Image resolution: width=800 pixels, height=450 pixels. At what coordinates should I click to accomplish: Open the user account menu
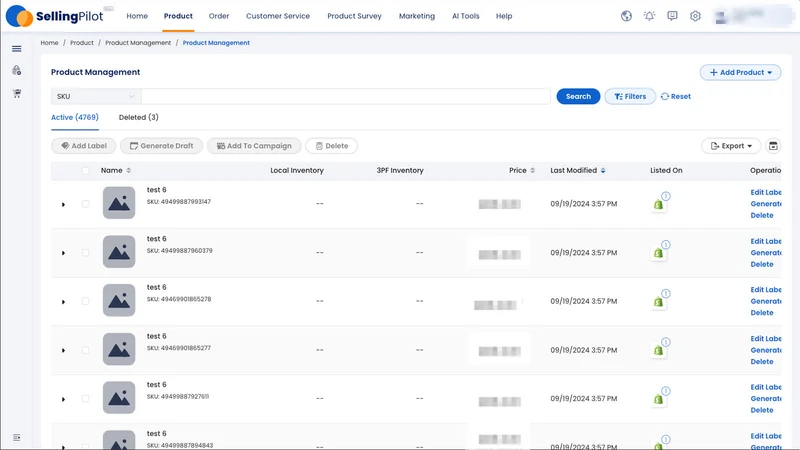pyautogui.click(x=754, y=16)
